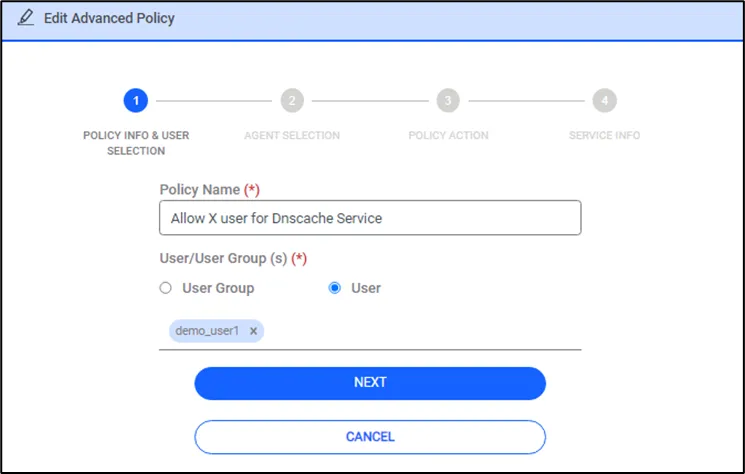Select the User radio button
745x474 pixels.
(334, 288)
